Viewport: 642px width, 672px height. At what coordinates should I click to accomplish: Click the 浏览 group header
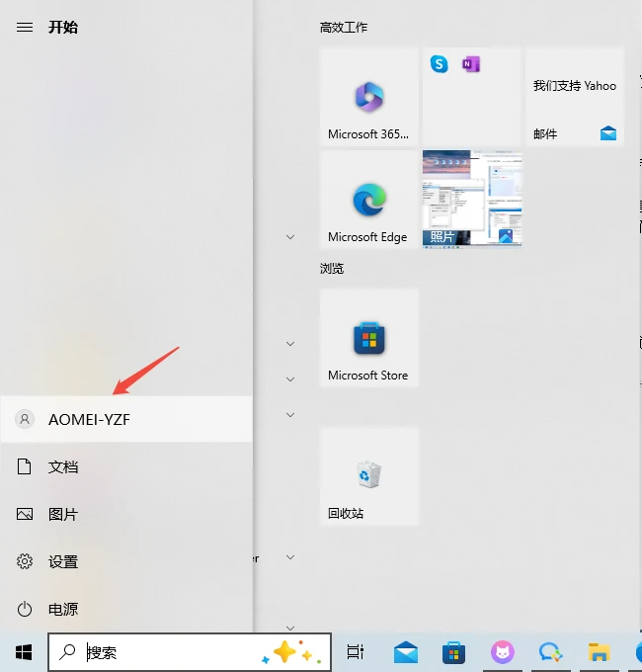tap(332, 269)
